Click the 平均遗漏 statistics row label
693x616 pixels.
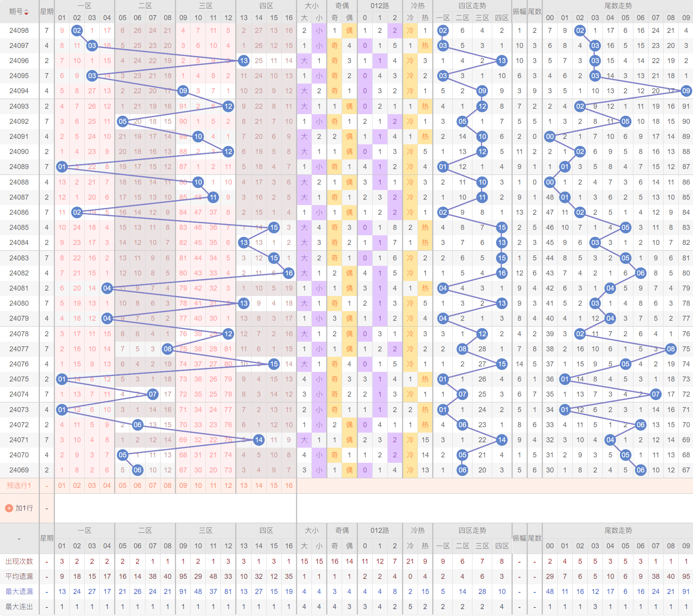click(x=19, y=576)
